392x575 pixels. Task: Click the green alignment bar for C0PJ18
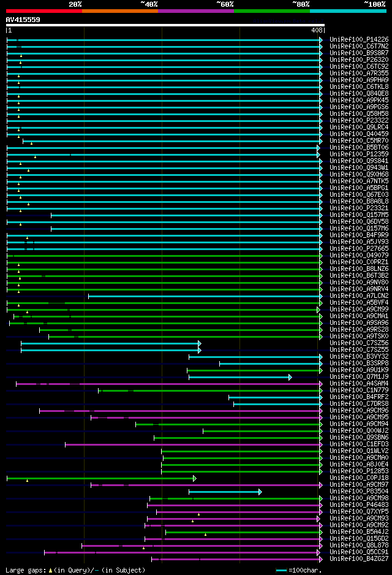click(x=102, y=478)
